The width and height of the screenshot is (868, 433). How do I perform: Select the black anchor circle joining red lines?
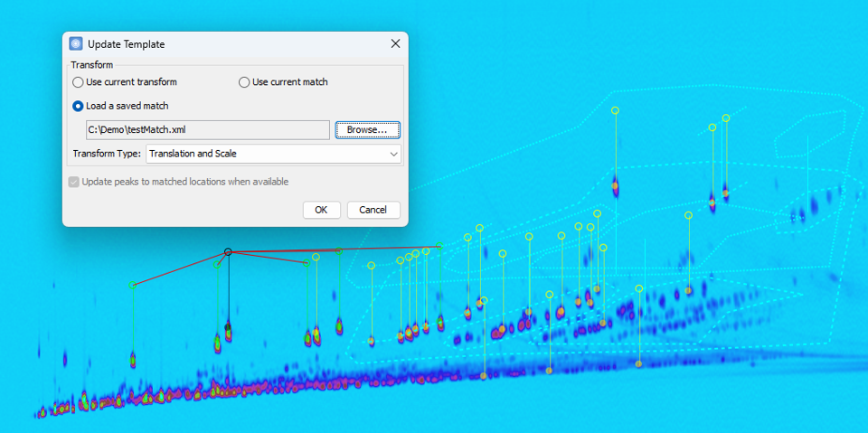228,252
